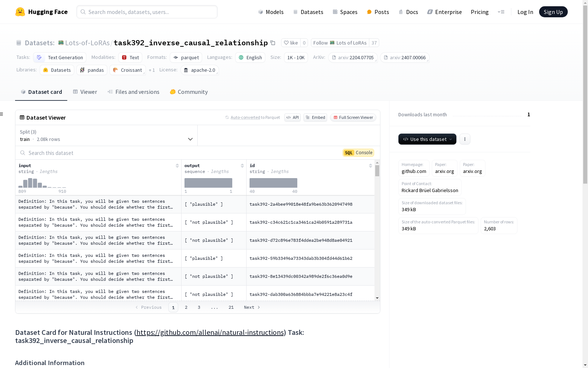The width and height of the screenshot is (588, 368).
Task: Sort by the input column
Action: point(177,166)
